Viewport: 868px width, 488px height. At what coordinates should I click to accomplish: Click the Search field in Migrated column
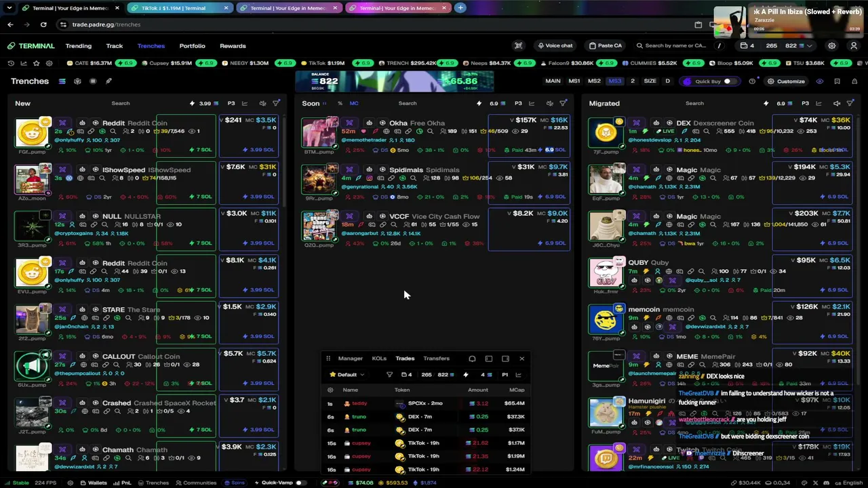pos(694,104)
